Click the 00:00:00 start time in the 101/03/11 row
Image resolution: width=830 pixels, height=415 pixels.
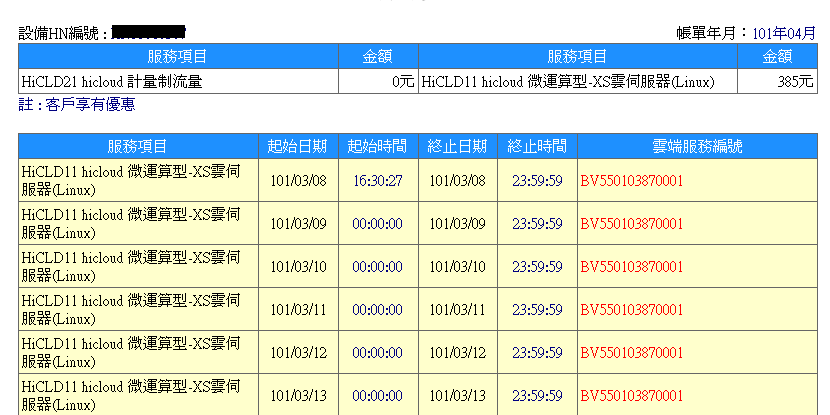pos(378,309)
